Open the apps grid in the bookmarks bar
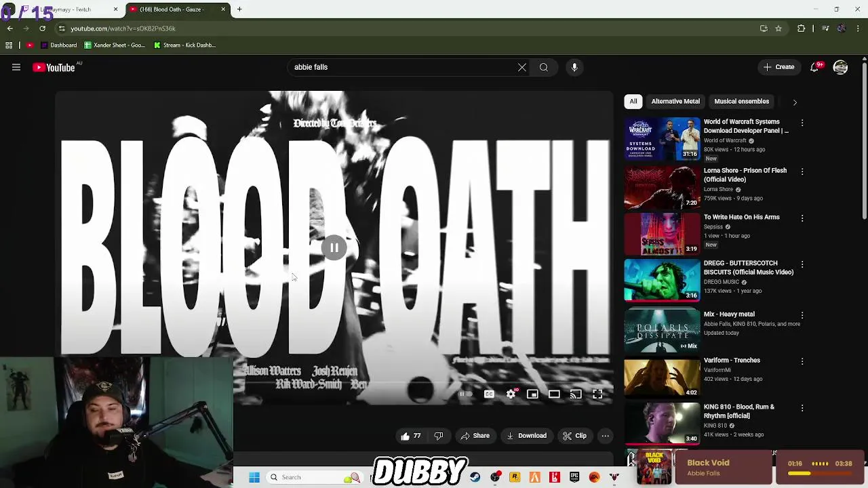Screen dimensions: 868x488 (x=9, y=45)
